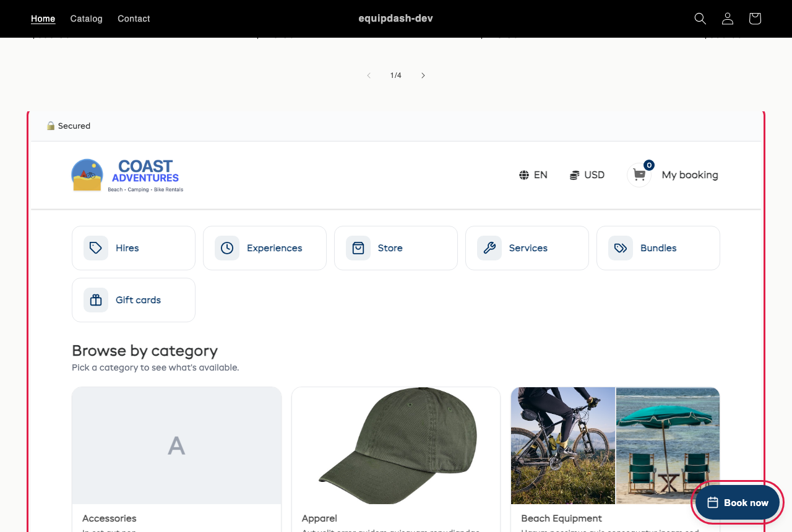Select the Store tab

click(396, 248)
